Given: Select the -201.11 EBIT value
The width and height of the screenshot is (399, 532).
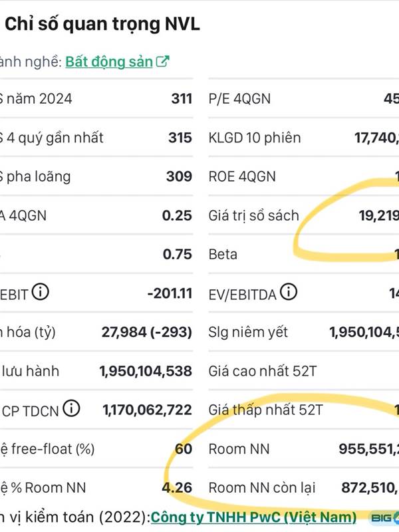Looking at the screenshot, I should pos(169,293).
